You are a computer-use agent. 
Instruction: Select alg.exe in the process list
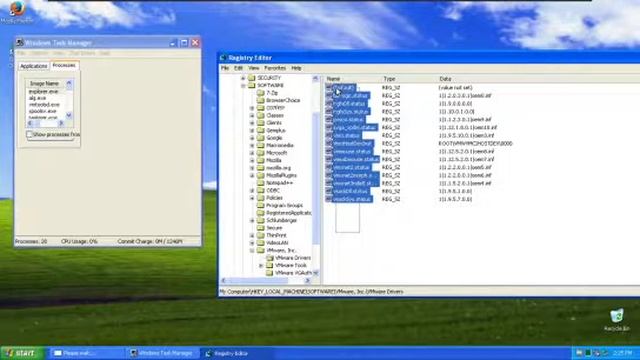[38, 98]
